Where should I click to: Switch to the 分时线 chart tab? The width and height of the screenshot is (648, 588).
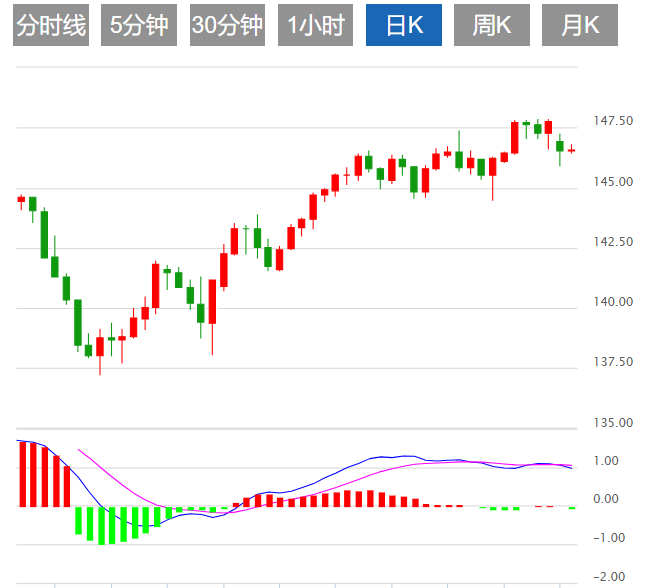[51, 25]
